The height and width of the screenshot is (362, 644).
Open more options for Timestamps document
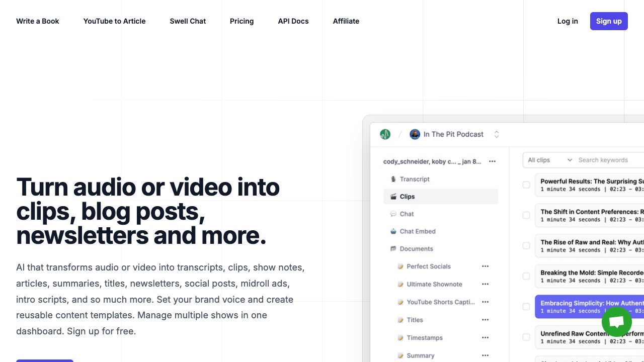485,338
